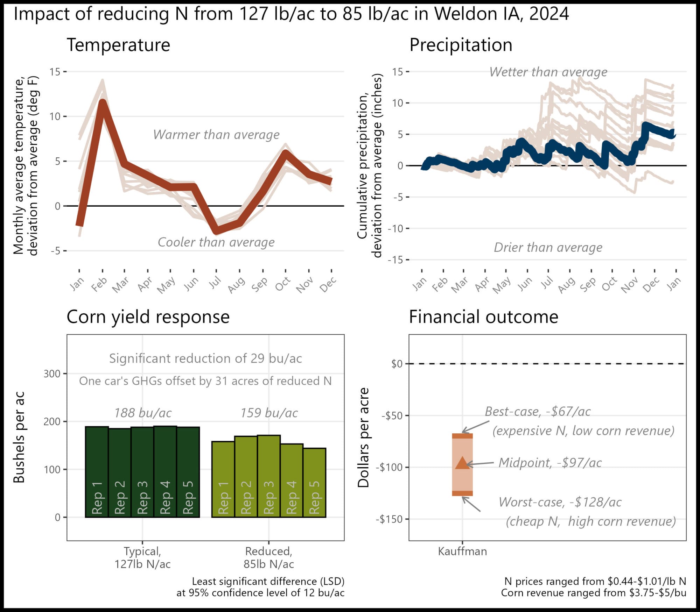Image resolution: width=700 pixels, height=612 pixels.
Task: Click the 'Midpoint, -$97/ac' annotation
Action: click(x=550, y=463)
